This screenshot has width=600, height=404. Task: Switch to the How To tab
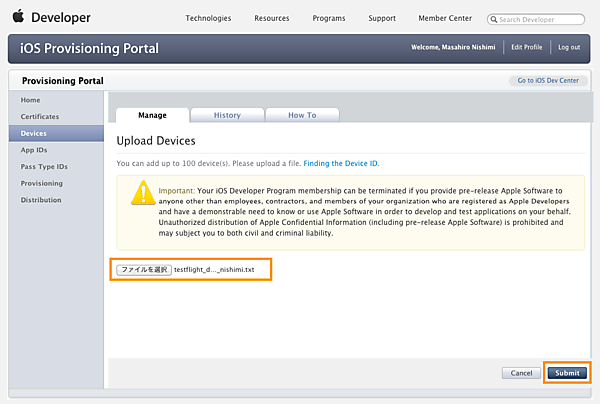tap(302, 115)
